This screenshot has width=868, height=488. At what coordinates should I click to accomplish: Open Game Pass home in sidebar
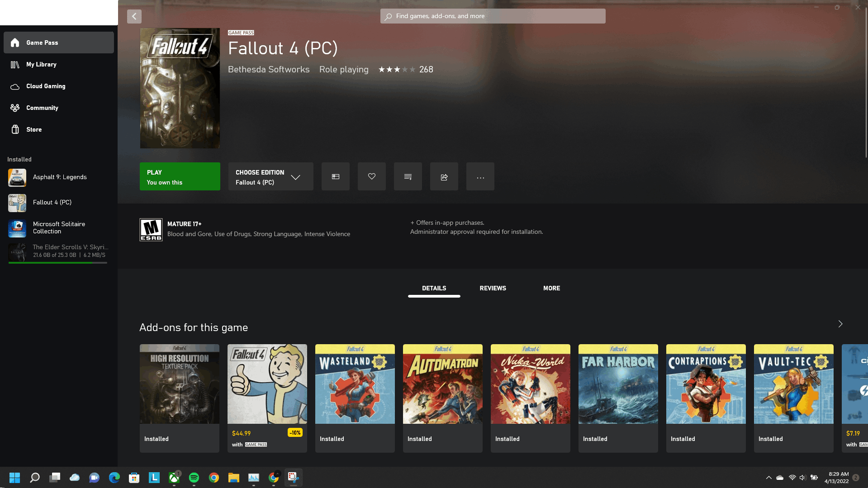click(59, 43)
